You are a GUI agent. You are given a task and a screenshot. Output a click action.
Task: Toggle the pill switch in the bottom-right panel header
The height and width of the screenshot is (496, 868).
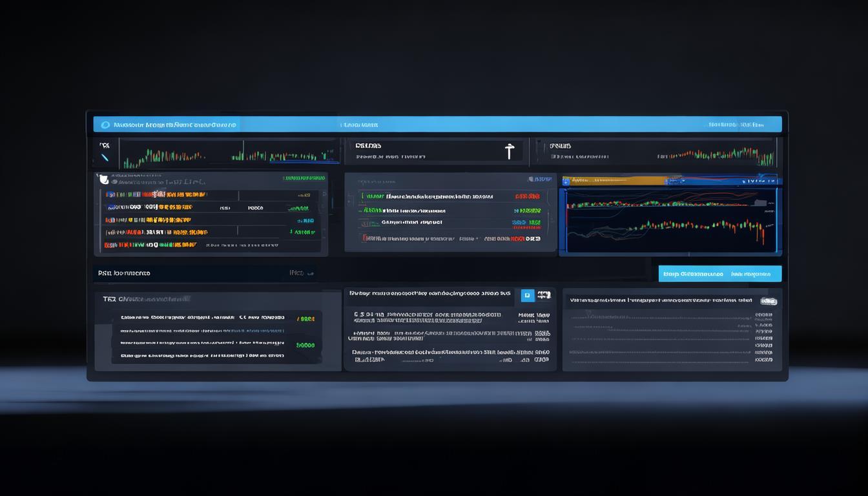768,301
